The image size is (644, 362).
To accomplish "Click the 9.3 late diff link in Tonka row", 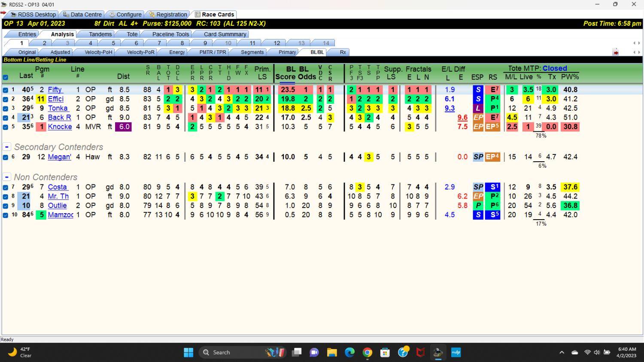I will tap(450, 108).
